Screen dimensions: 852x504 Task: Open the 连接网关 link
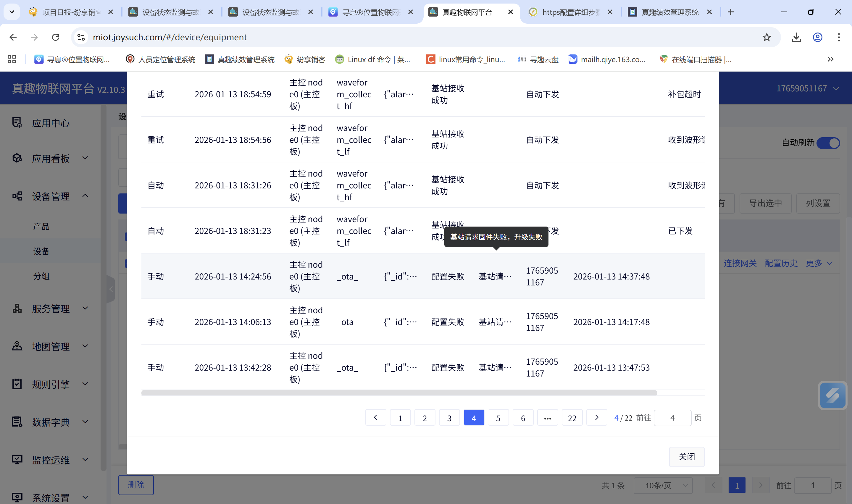point(740,263)
